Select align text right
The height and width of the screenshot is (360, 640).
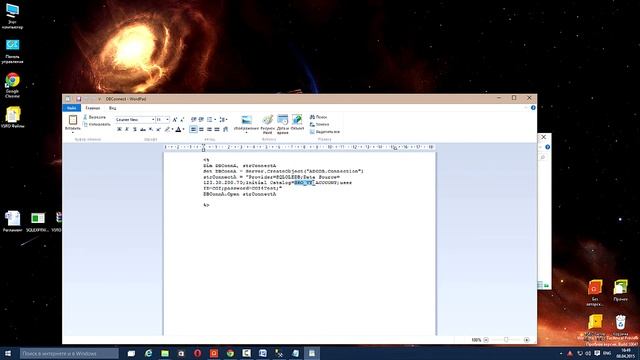(209, 129)
